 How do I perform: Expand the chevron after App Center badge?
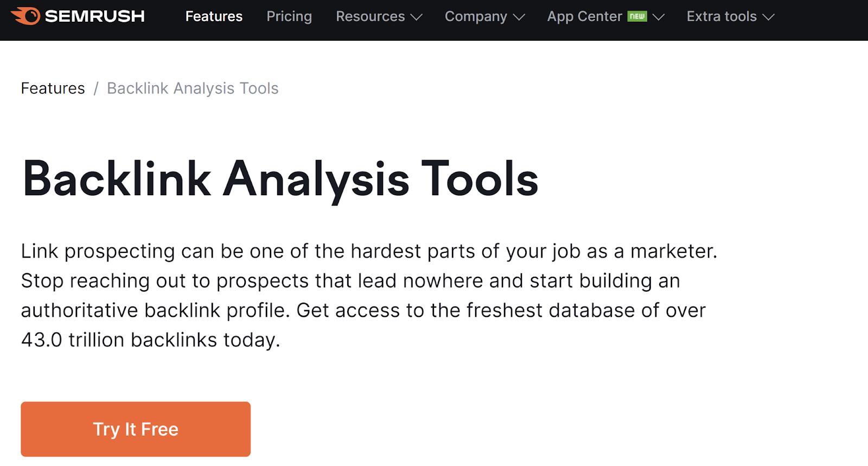(659, 17)
